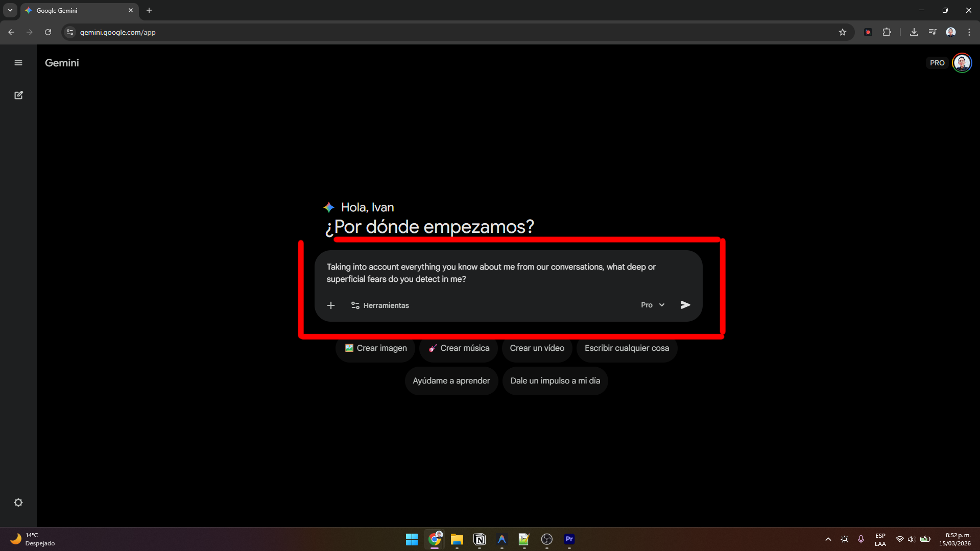Choose the Crear música suggestion chip
The width and height of the screenshot is (980, 551).
click(x=459, y=348)
